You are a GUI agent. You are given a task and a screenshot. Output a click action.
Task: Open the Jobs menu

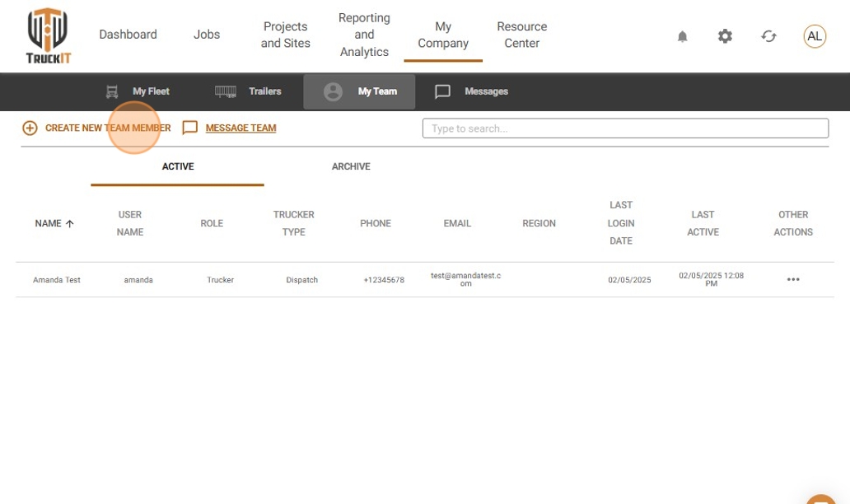207,34
